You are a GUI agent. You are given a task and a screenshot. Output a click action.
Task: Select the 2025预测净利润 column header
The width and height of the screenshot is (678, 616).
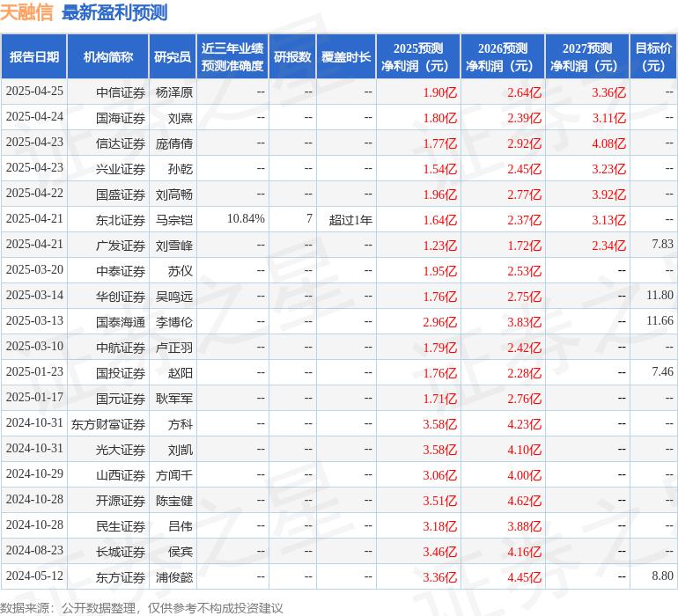pyautogui.click(x=418, y=56)
